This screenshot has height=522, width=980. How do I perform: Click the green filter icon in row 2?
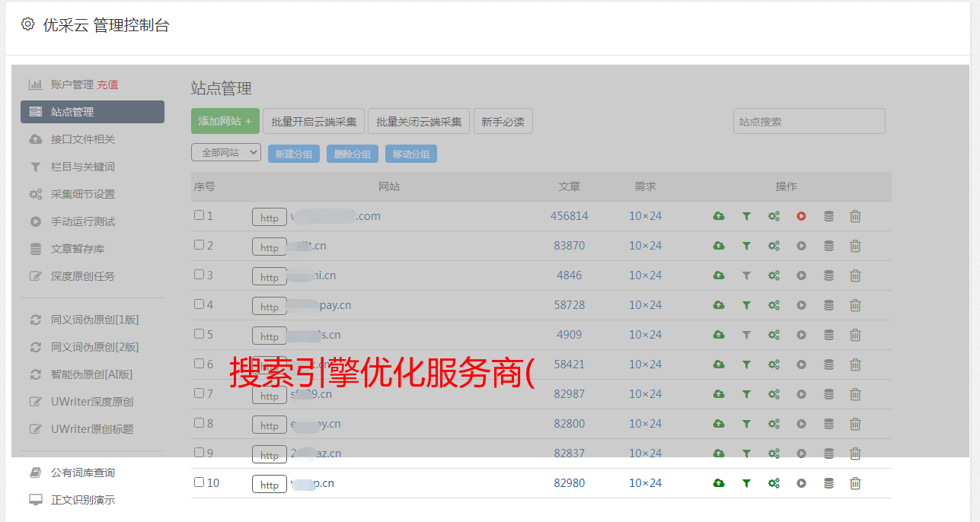(746, 246)
